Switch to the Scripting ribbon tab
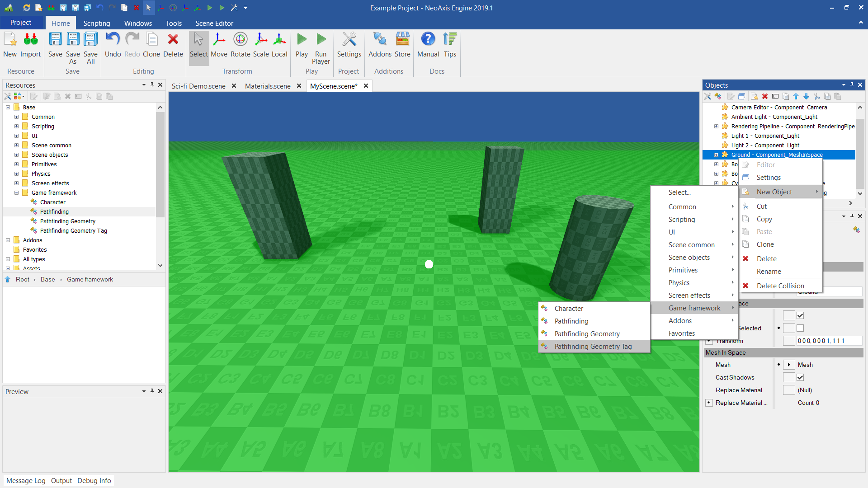The height and width of the screenshot is (488, 868). (x=96, y=23)
